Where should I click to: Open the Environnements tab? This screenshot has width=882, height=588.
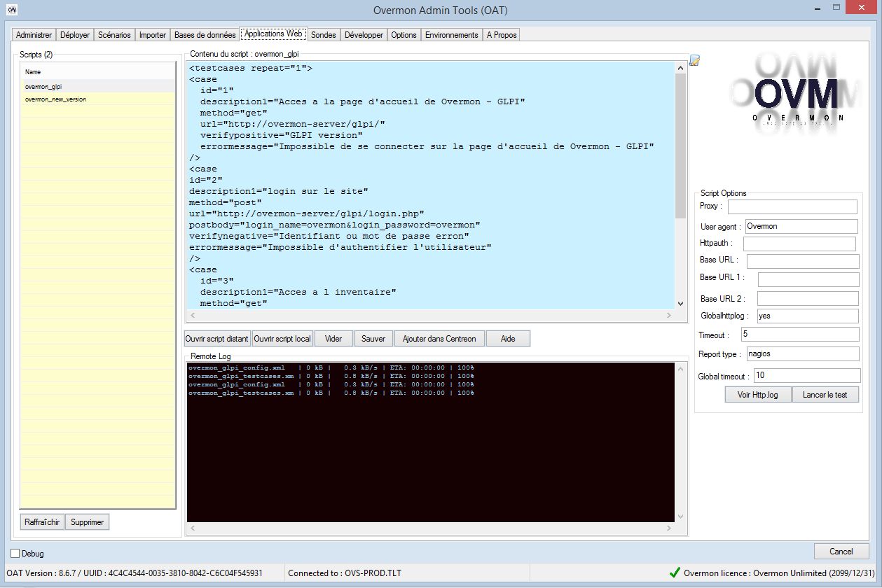pyautogui.click(x=452, y=35)
